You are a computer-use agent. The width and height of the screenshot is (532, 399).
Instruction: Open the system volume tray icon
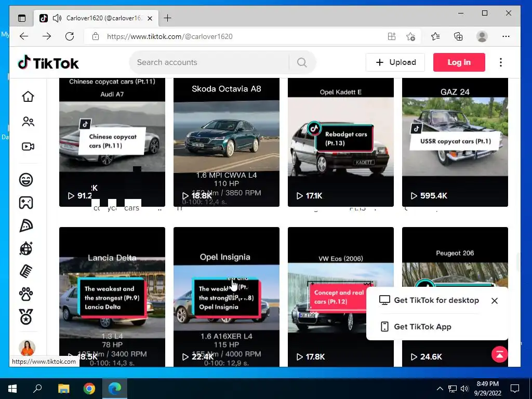tap(464, 389)
